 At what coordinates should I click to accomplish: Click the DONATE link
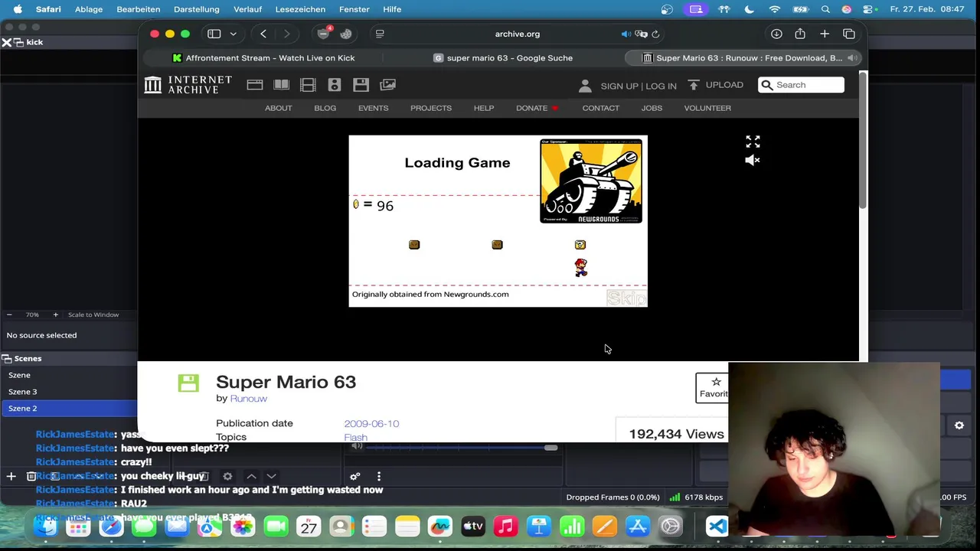pyautogui.click(x=537, y=108)
